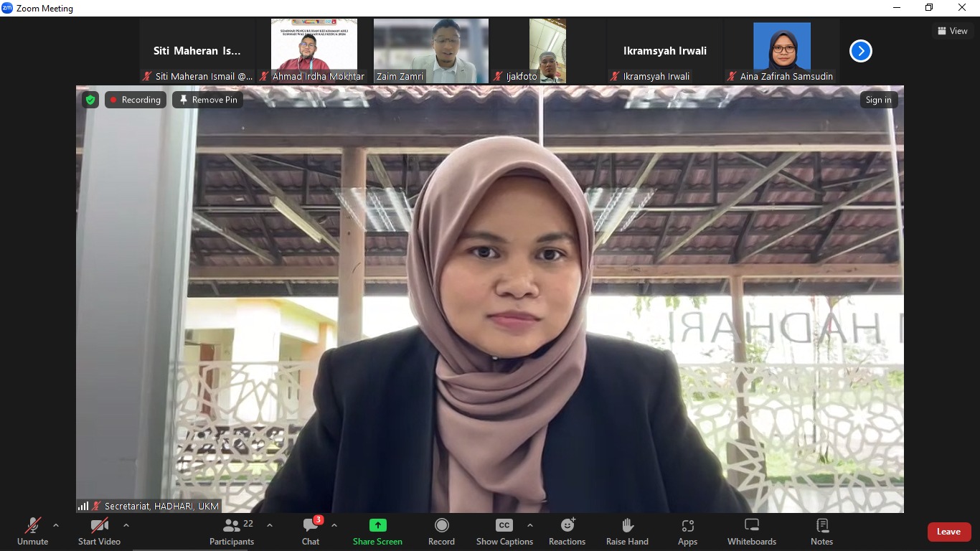Open the Chat panel
Image resolution: width=980 pixels, height=551 pixels.
pos(311,532)
